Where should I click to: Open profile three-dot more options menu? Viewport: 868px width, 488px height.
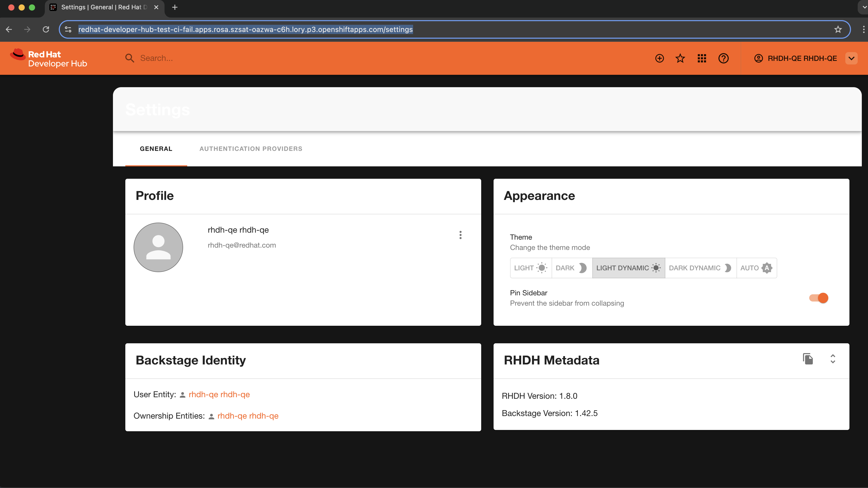[460, 235]
